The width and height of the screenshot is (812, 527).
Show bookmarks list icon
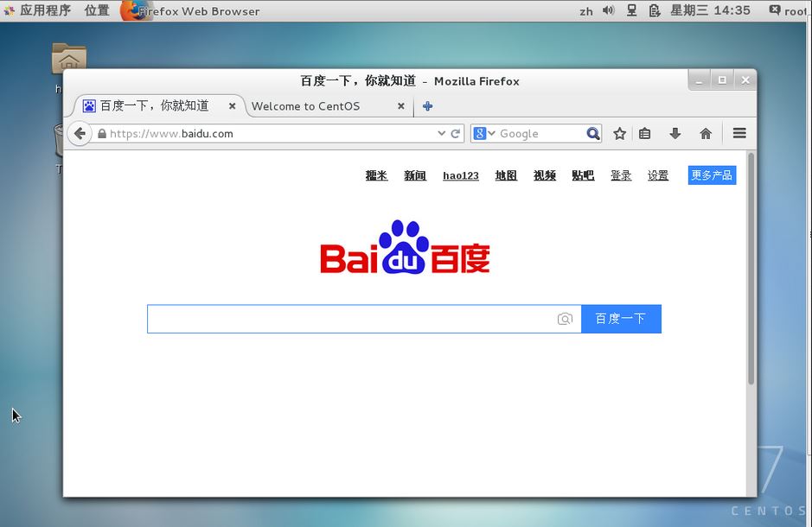click(x=644, y=134)
